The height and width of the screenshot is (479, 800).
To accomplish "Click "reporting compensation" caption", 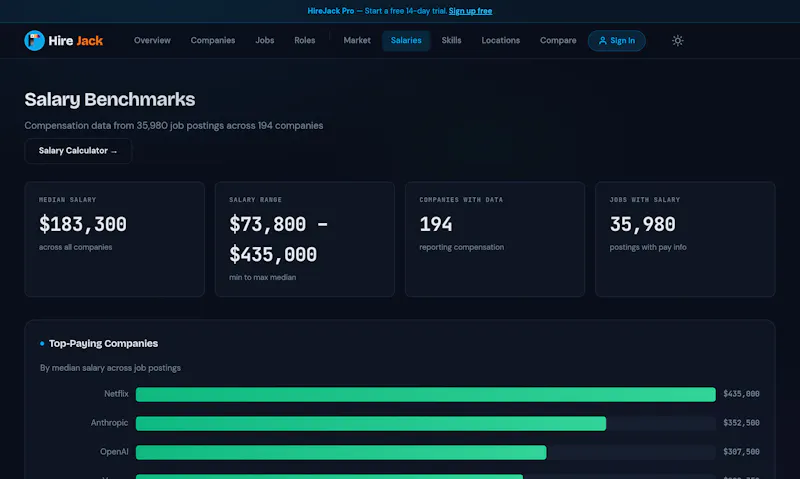I will [x=462, y=247].
